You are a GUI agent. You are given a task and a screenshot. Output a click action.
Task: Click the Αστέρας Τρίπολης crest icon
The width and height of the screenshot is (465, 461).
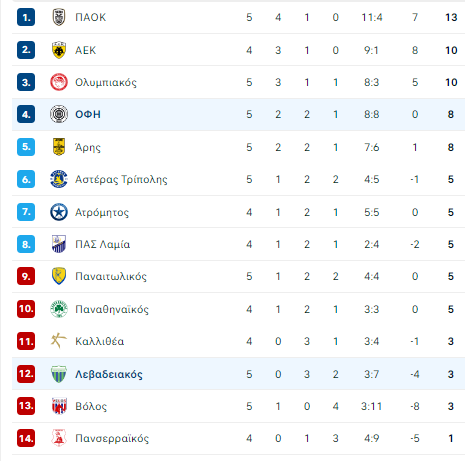[x=59, y=179]
